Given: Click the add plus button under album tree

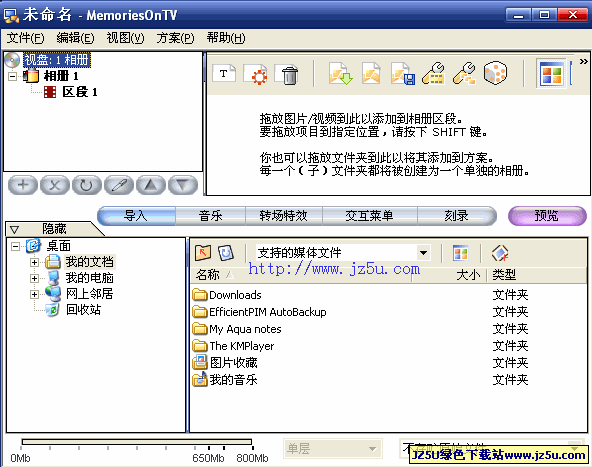Looking at the screenshot, I should [x=23, y=185].
